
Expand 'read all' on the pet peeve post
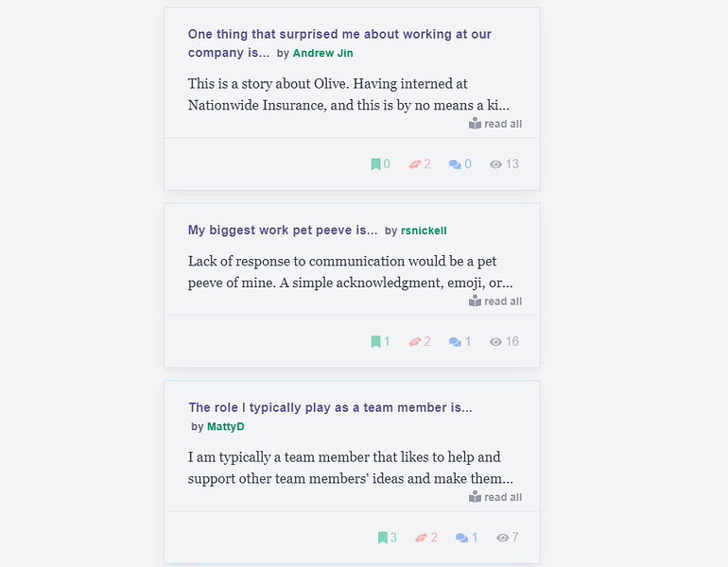494,301
